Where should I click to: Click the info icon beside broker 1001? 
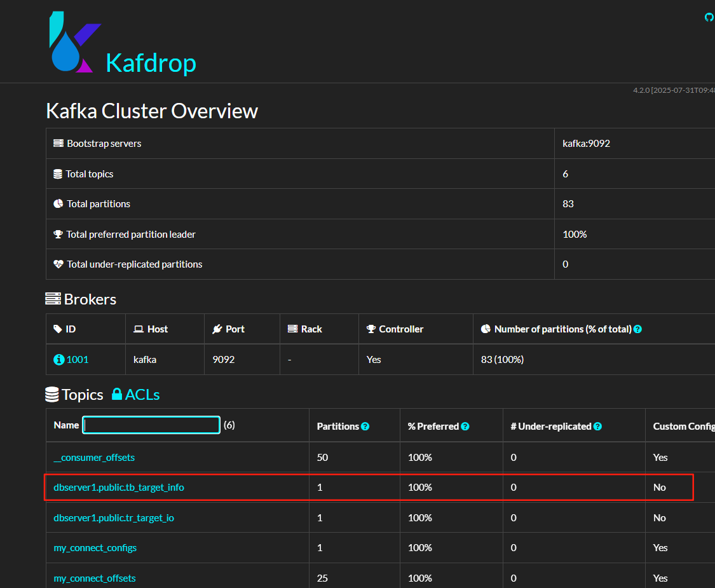tap(59, 359)
